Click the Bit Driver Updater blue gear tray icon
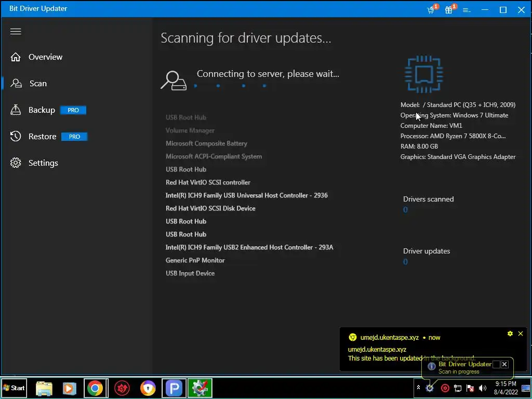 coord(430,388)
